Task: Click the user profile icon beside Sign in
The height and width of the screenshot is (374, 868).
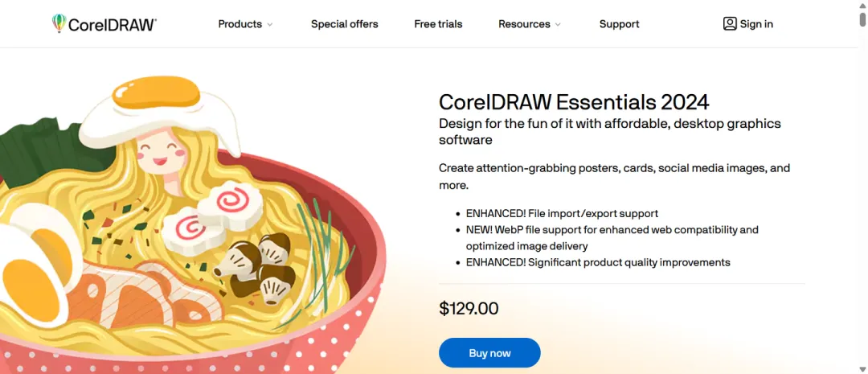Action: (x=730, y=24)
